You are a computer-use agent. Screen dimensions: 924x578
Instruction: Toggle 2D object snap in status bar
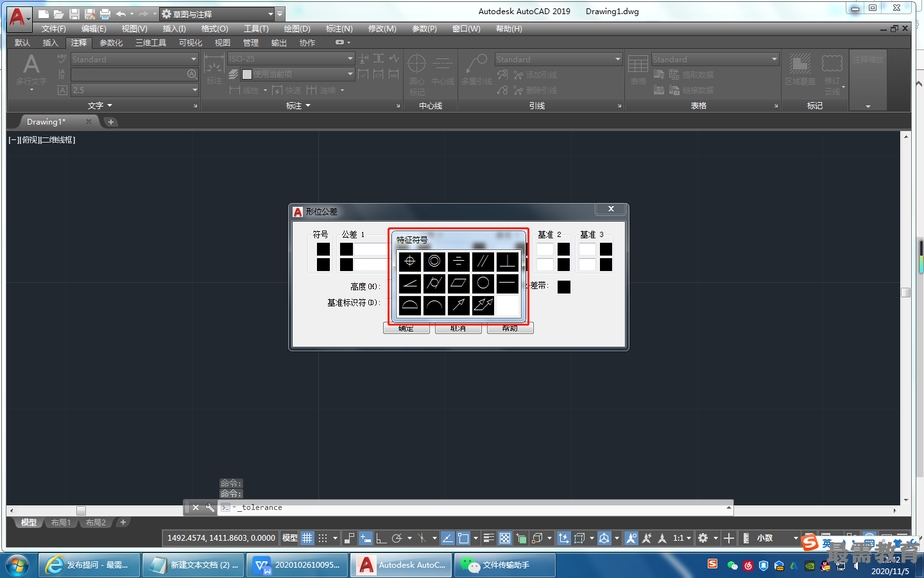click(x=463, y=538)
